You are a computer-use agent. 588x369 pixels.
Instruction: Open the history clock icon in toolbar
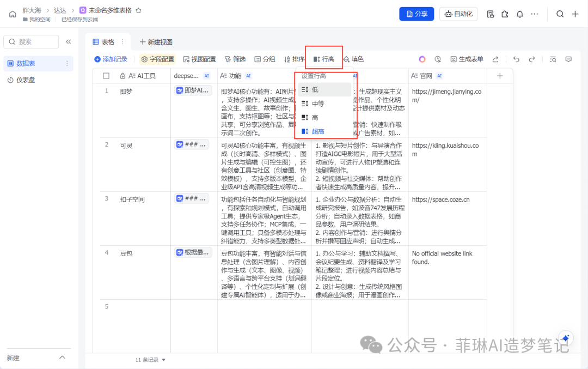click(x=438, y=59)
